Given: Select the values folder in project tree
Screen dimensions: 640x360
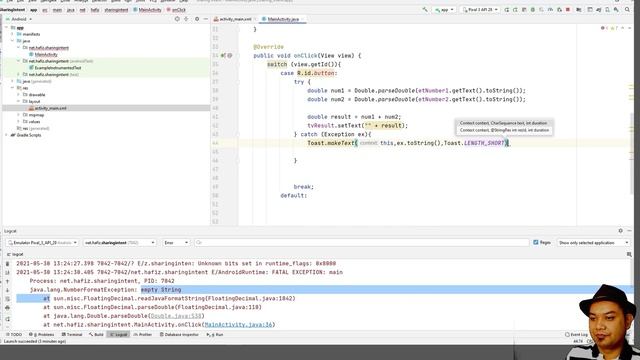Looking at the screenshot, I should pyautogui.click(x=34, y=122).
